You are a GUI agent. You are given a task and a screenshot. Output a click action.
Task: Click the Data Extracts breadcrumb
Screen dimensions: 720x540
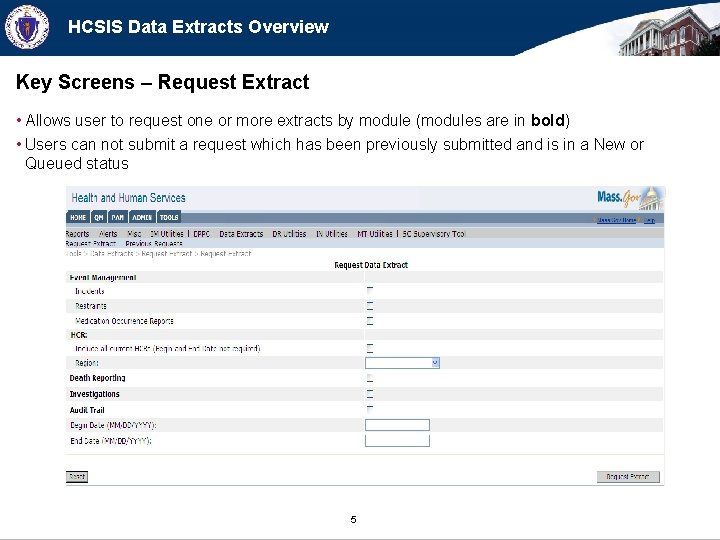(x=112, y=253)
